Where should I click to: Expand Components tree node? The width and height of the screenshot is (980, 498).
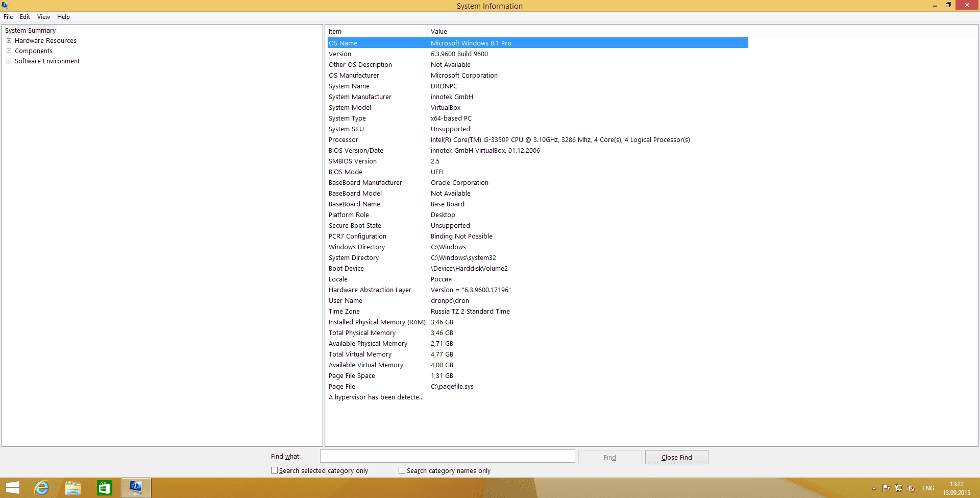pyautogui.click(x=9, y=51)
